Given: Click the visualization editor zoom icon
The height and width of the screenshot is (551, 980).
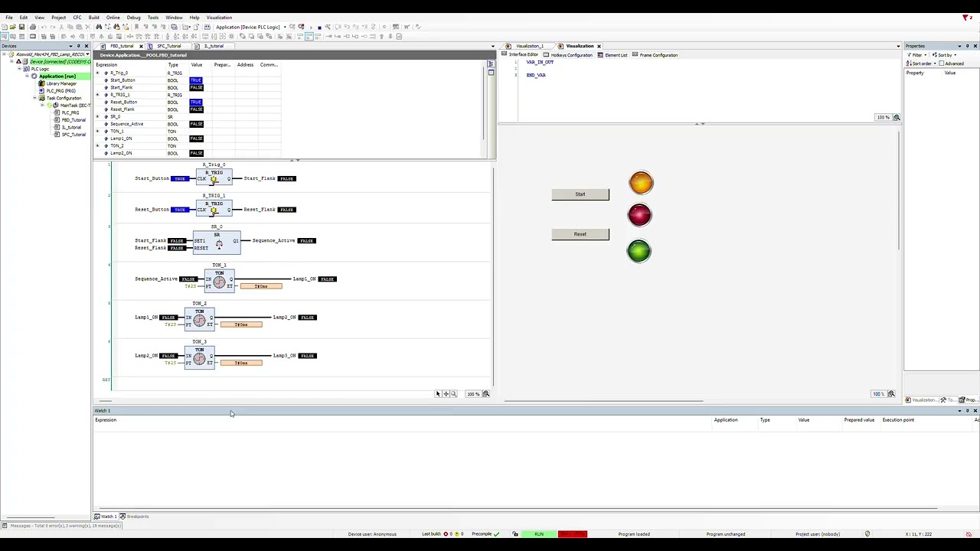Looking at the screenshot, I should 891,394.
